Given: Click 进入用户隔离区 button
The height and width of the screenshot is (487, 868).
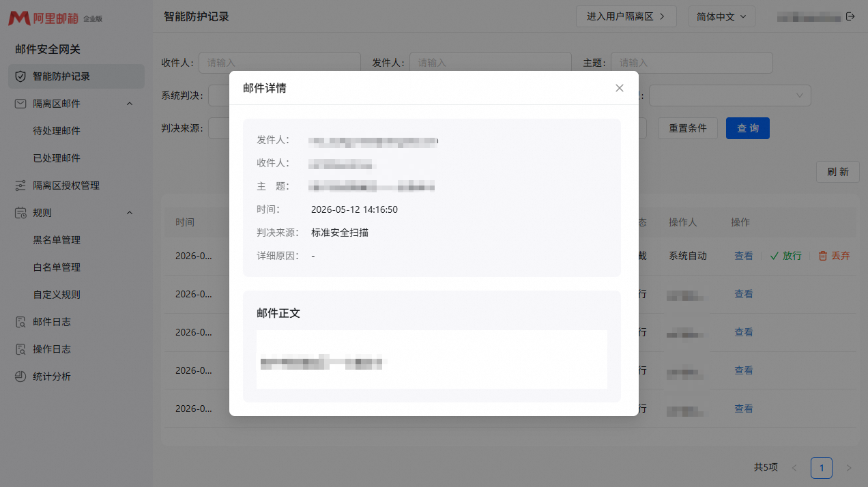Looking at the screenshot, I should 626,16.
